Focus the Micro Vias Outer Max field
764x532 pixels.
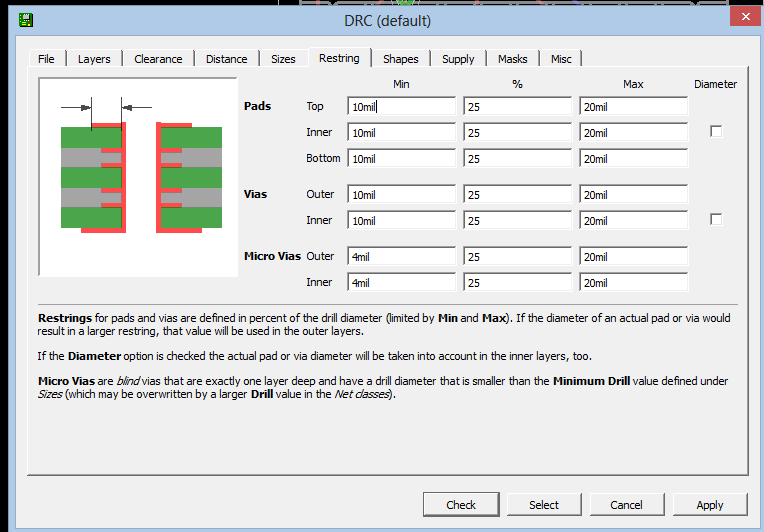[x=633, y=257]
